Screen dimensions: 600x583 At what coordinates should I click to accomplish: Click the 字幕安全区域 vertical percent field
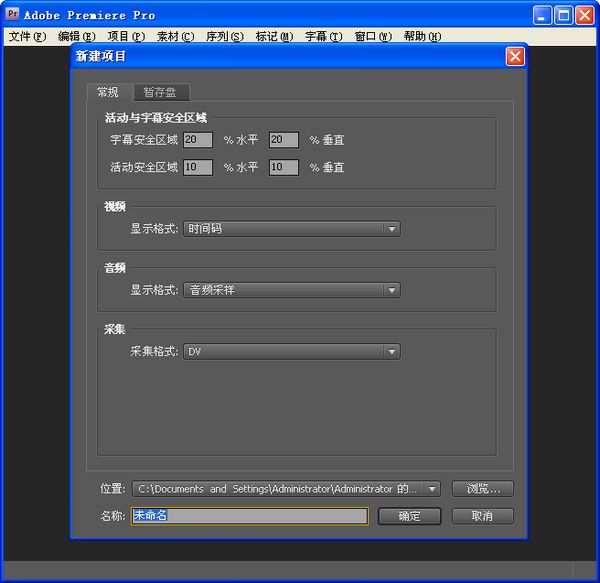(x=284, y=140)
